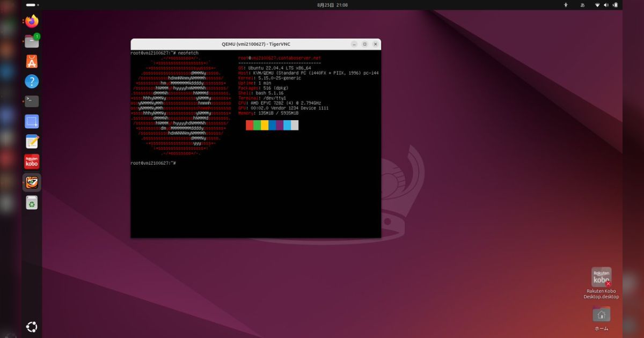Open the Help application from the dock
Image resolution: width=644 pixels, height=338 pixels.
[31, 81]
